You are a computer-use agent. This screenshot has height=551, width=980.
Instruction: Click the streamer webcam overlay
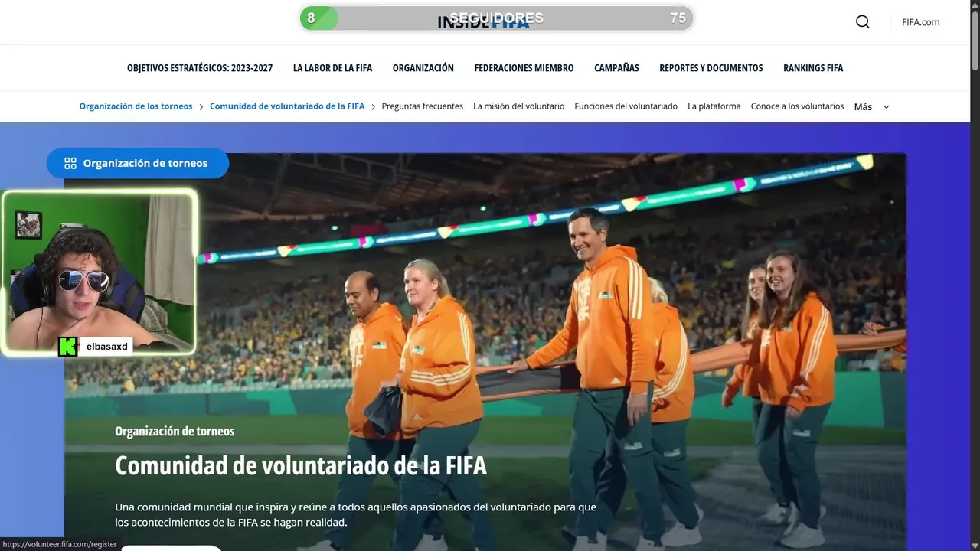pyautogui.click(x=99, y=272)
